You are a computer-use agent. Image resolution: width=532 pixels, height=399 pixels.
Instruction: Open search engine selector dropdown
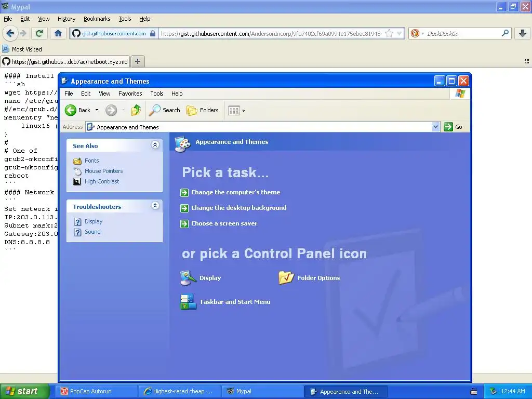point(422,33)
